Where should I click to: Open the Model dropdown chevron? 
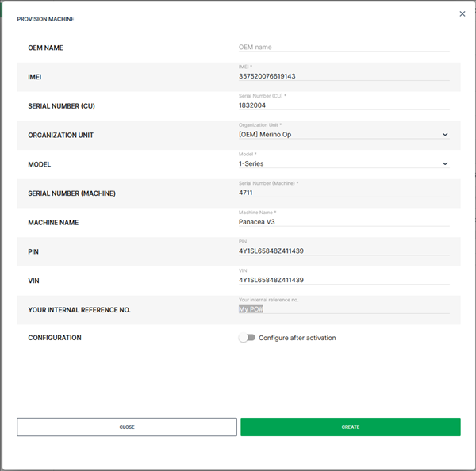pos(444,163)
